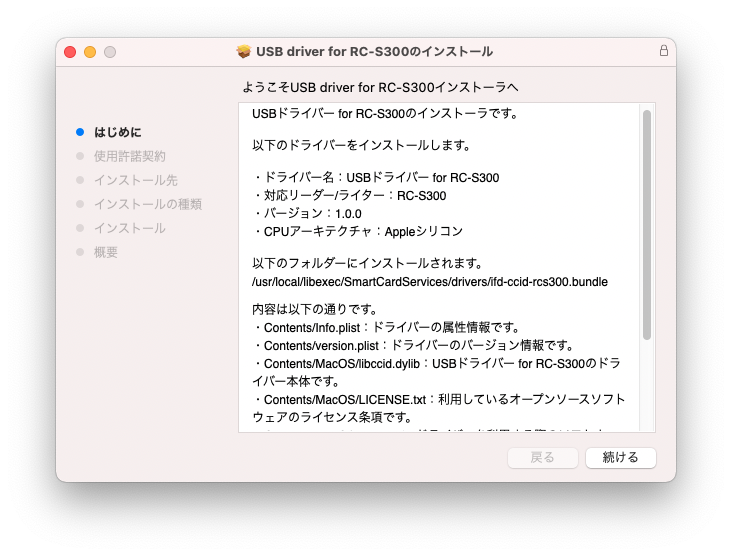
Task: Click the package icon in the title bar
Action: tap(243, 51)
